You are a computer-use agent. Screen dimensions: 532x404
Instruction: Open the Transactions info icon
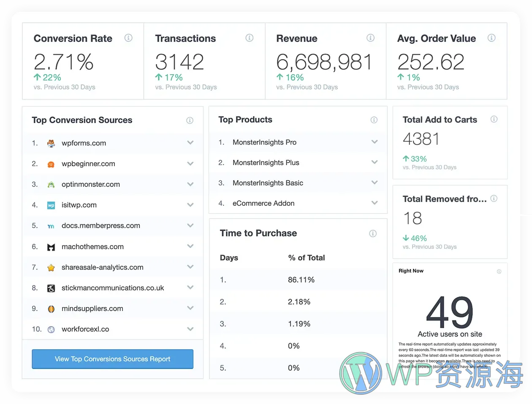(250, 38)
